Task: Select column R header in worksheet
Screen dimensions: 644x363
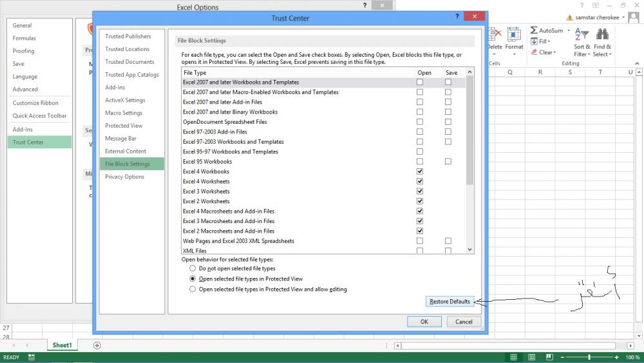Action: point(540,72)
